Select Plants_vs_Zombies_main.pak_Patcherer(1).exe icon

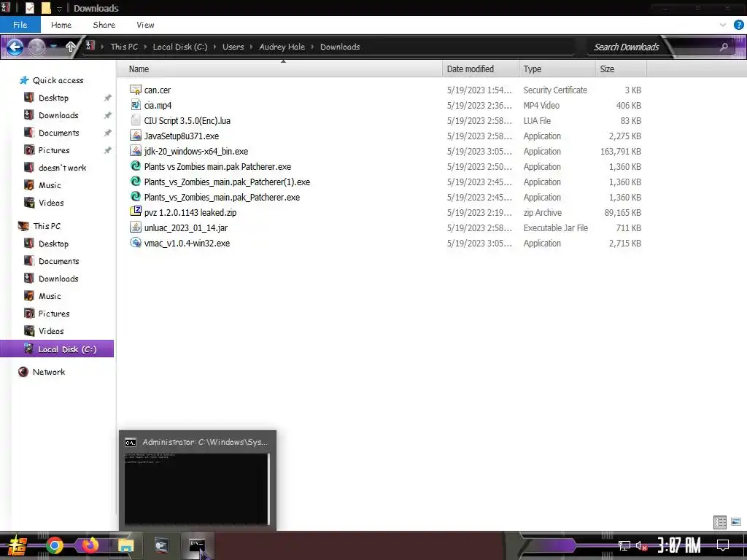[x=136, y=181]
